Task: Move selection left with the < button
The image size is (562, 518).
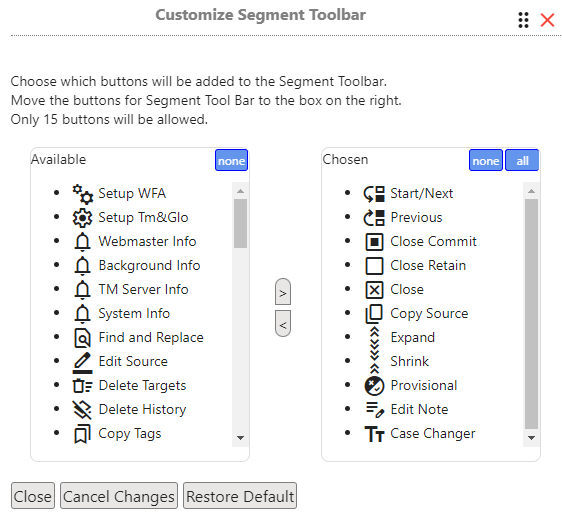Action: click(283, 324)
